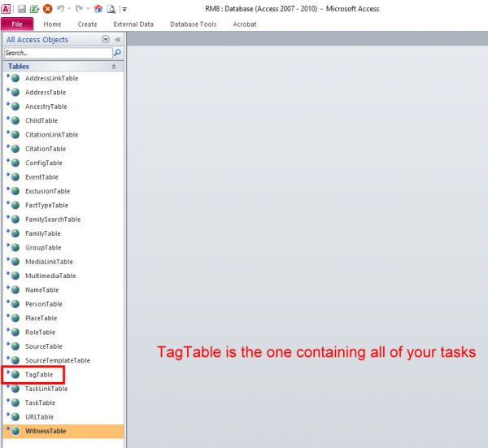This screenshot has height=448, width=488.
Task: Select WitnessTable in the navigation pane
Action: [x=46, y=431]
